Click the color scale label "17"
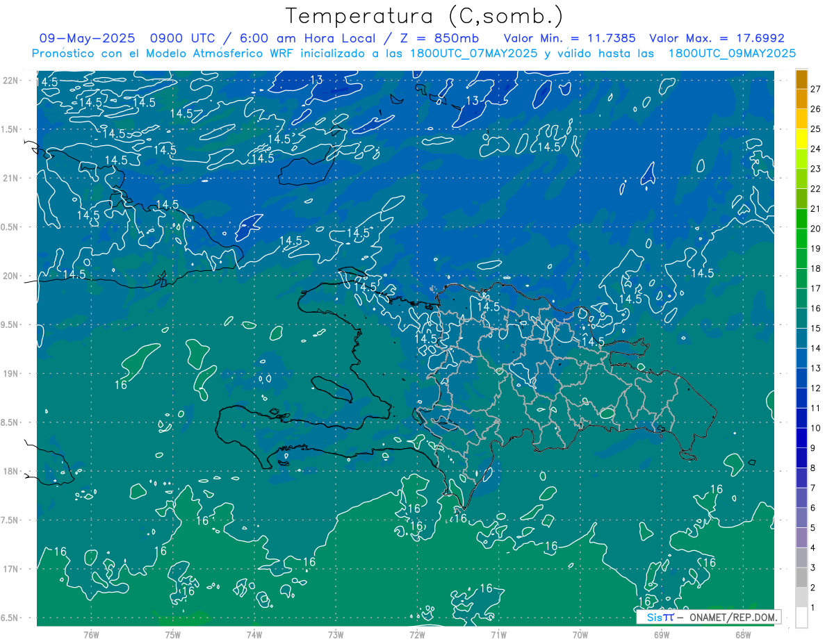834x644 pixels. (x=816, y=288)
